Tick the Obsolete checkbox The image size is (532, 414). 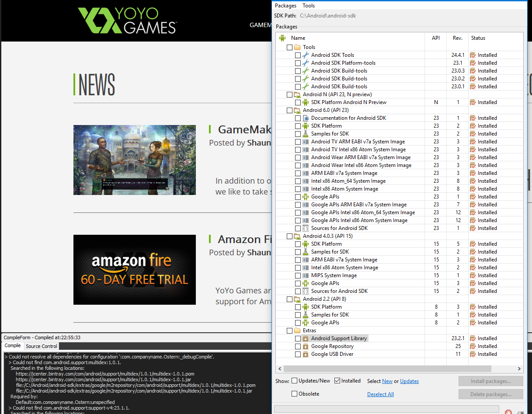pos(295,394)
